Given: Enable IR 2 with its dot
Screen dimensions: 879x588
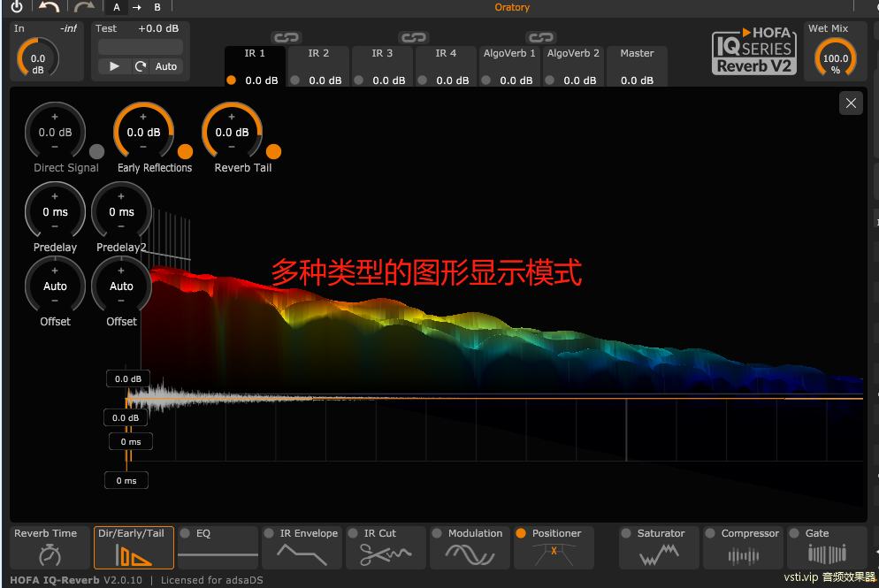Looking at the screenshot, I should point(294,80).
